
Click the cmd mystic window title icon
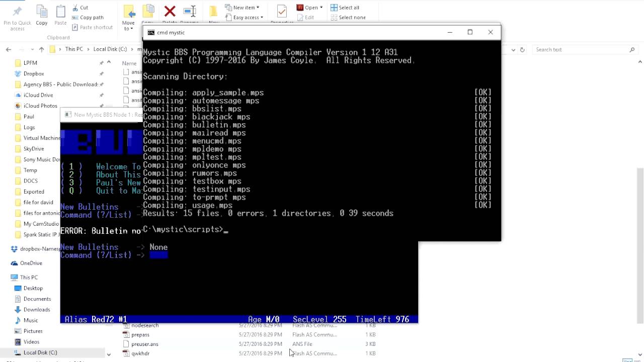click(150, 32)
